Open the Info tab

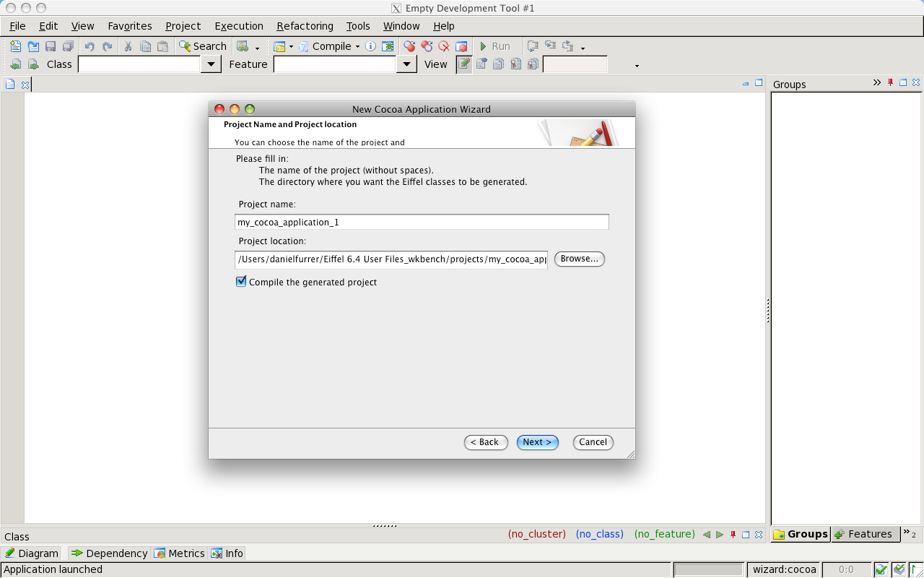[x=227, y=553]
